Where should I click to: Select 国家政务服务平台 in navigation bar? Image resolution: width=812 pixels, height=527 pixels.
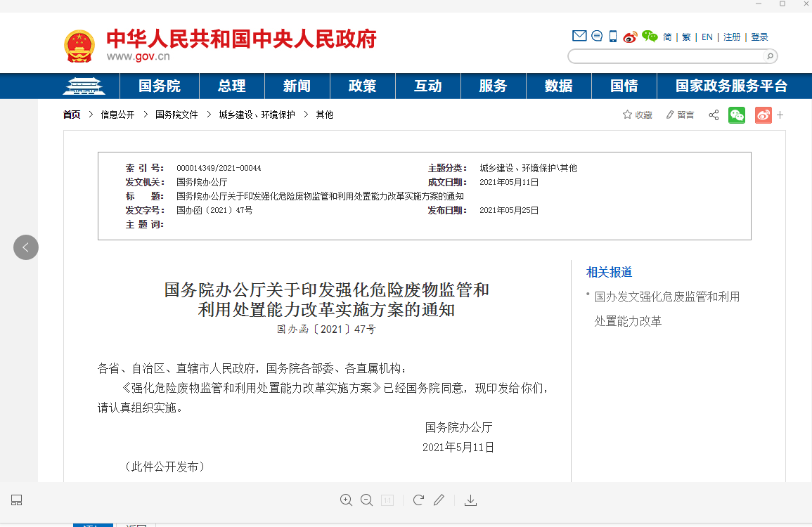point(731,86)
